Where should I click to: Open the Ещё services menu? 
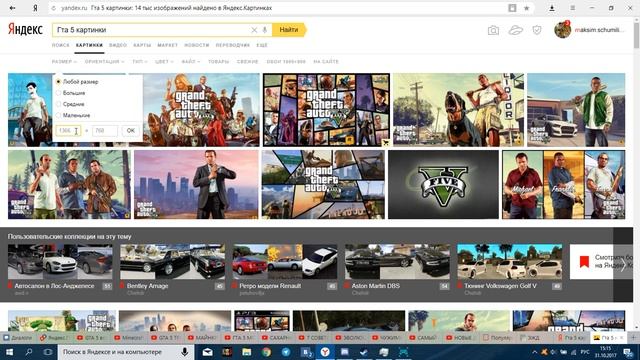(262, 45)
